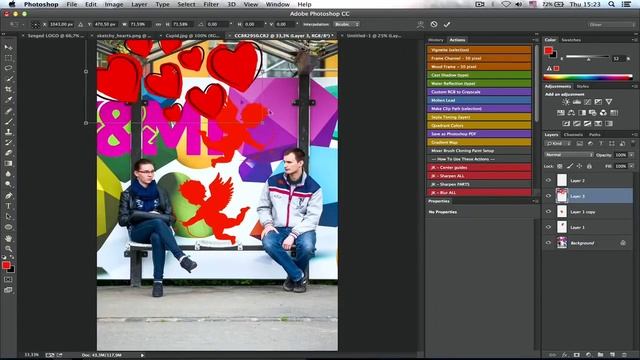The width and height of the screenshot is (640, 360).
Task: Select the Lasso tool
Action: pyautogui.click(x=8, y=68)
